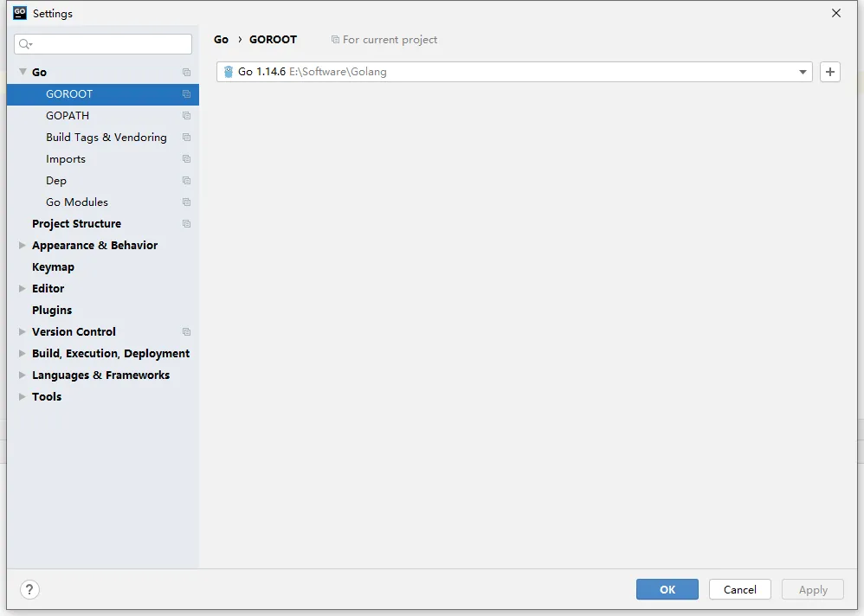Expand Languages & Frameworks section
864x616 pixels.
pos(23,375)
